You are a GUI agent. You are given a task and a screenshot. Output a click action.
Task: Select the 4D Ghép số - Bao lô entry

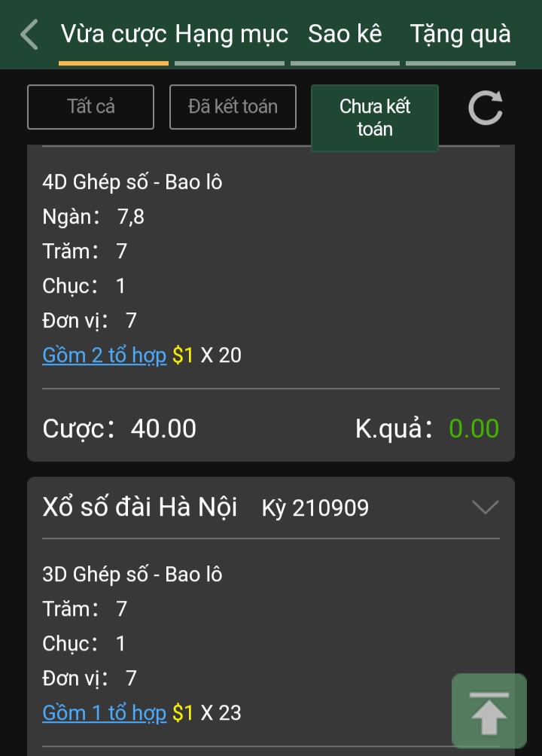click(x=132, y=182)
